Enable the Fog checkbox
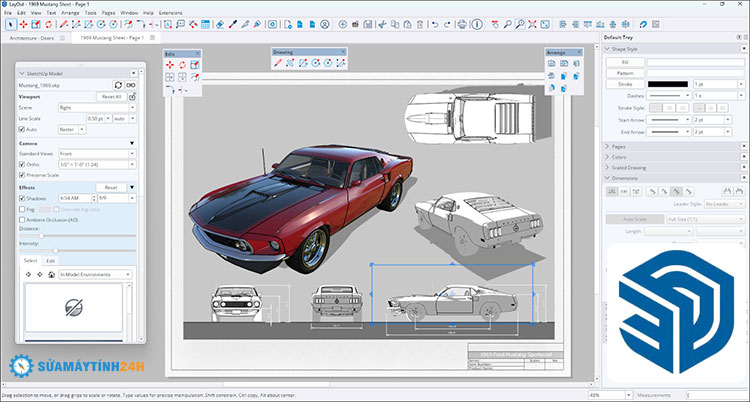 [x=22, y=209]
